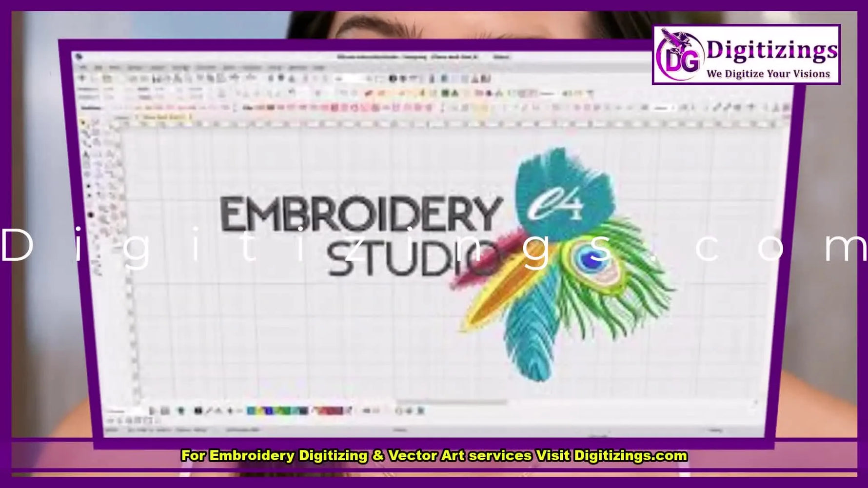This screenshot has width=868, height=488.
Task: Select the yellow open-design tab above the canvas
Action: pos(163,117)
